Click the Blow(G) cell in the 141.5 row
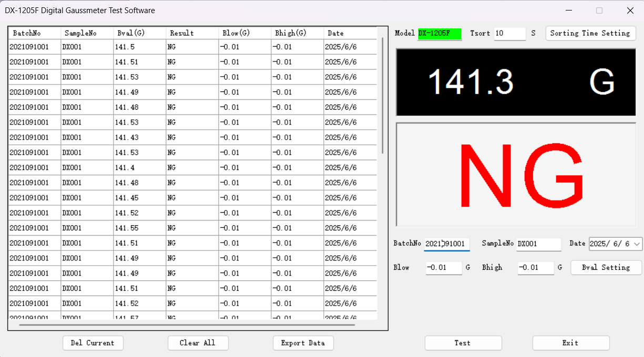The image size is (644, 357). 245,47
